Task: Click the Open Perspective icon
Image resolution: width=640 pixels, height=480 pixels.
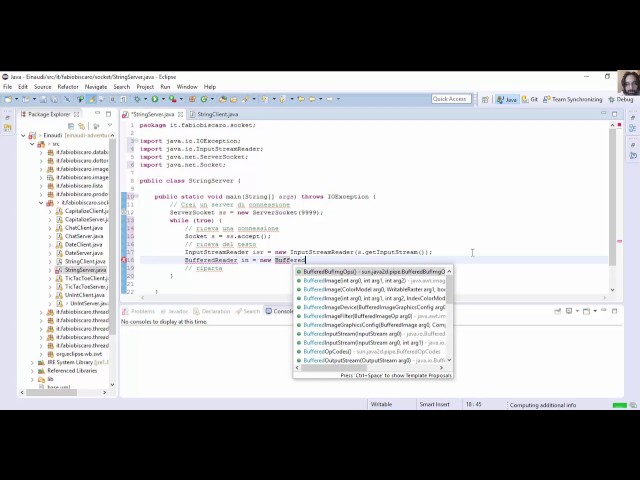Action: pos(485,100)
